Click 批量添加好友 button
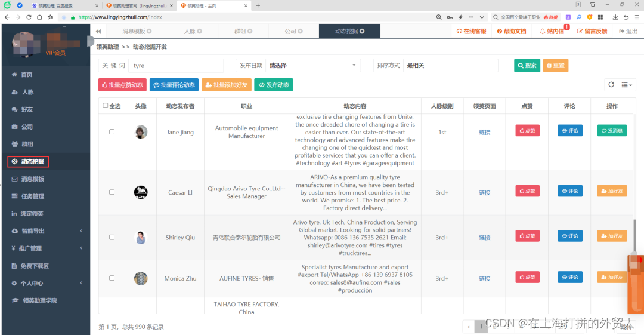The width and height of the screenshot is (644, 335). 227,85
